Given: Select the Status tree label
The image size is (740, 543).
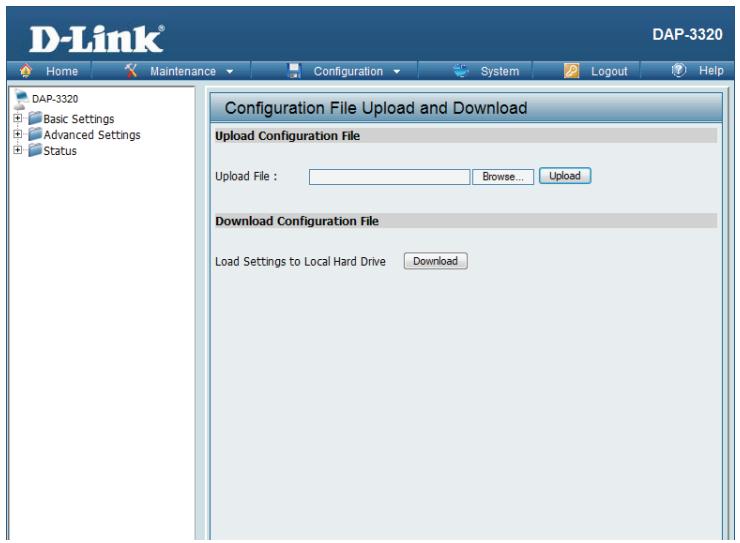Looking at the screenshot, I should pos(60,151).
